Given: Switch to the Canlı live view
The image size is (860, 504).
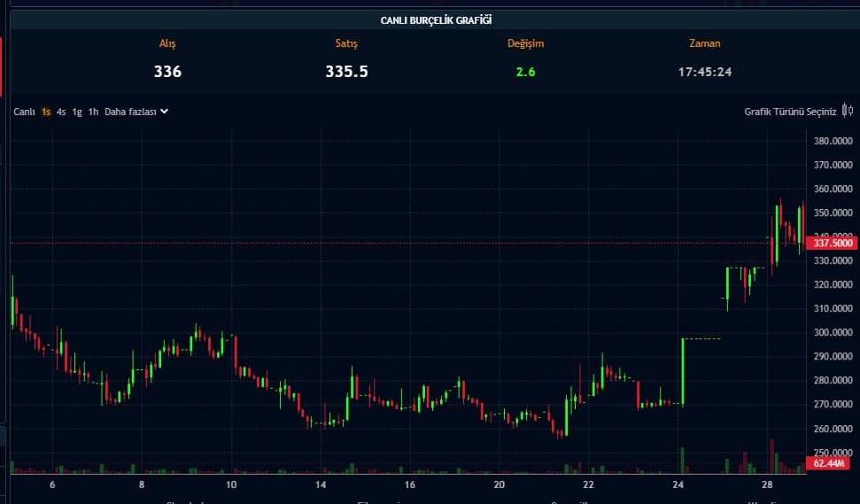Looking at the screenshot, I should [x=24, y=112].
